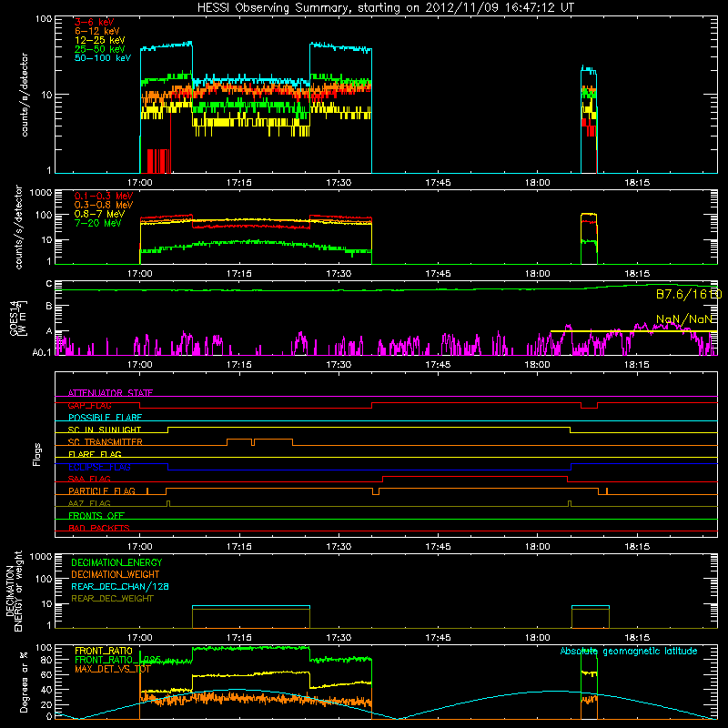Image resolution: width=728 pixels, height=728 pixels.
Task: Click the 18:15 tick label below the GOES panel
Action: [x=636, y=365]
